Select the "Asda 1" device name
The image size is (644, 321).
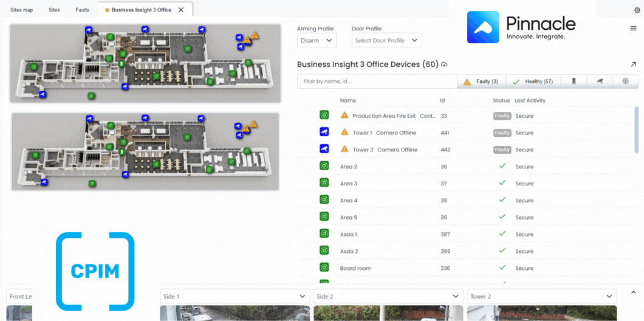[x=348, y=234]
